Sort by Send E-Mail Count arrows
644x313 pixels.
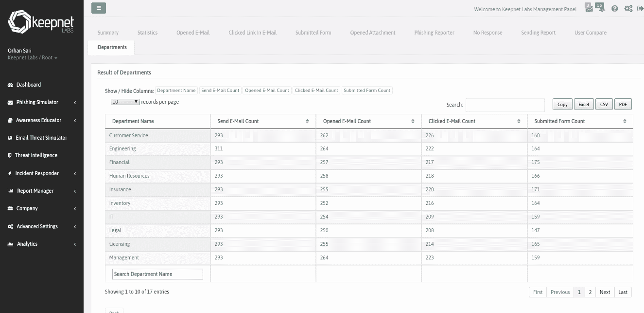click(x=307, y=121)
